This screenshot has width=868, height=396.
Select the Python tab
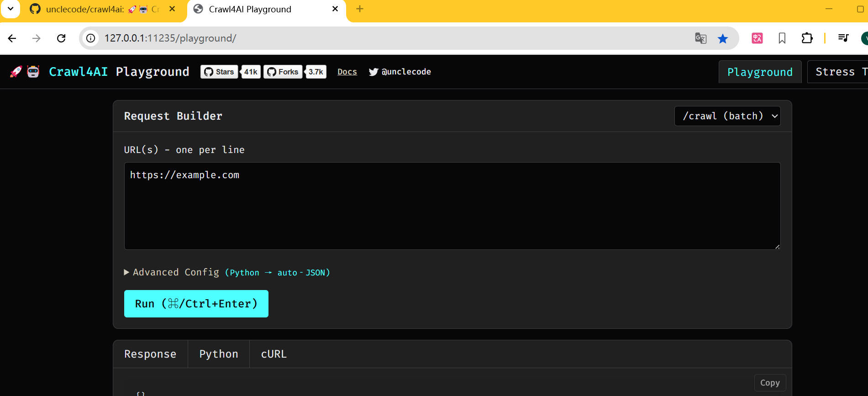[219, 354]
